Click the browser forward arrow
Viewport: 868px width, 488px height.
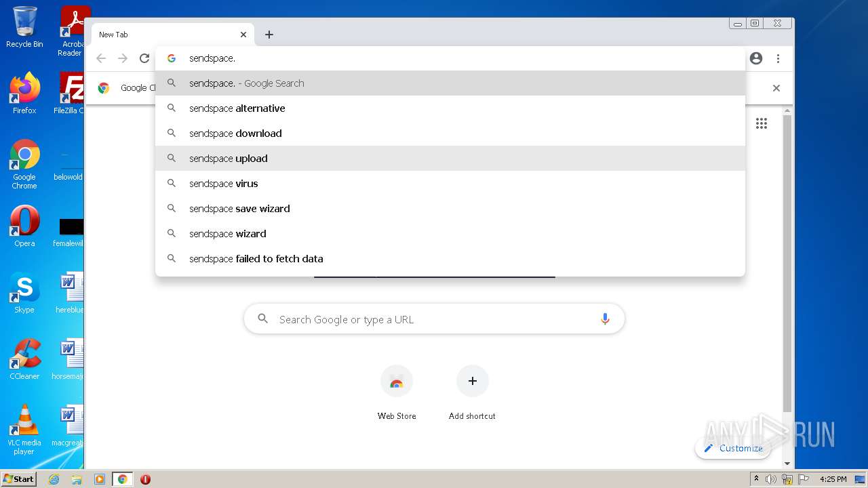point(123,58)
